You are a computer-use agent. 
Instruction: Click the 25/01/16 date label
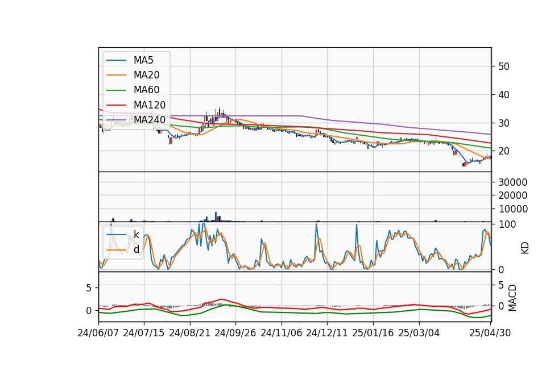pyautogui.click(x=373, y=333)
